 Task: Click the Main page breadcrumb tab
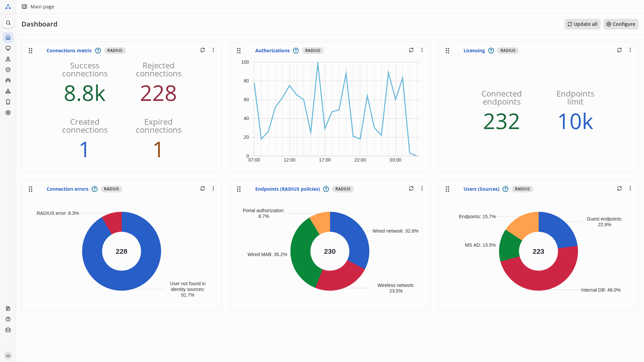(42, 7)
